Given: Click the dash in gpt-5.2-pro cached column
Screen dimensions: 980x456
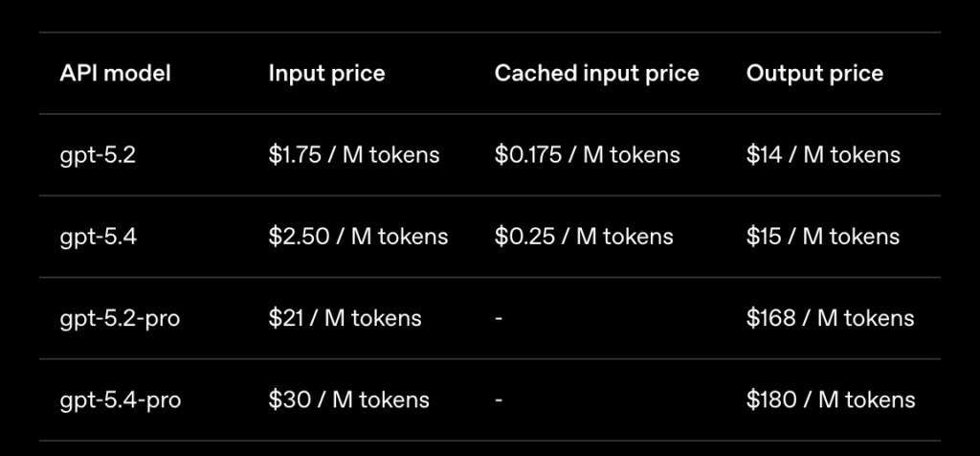Looking at the screenshot, I should pos(499,318).
